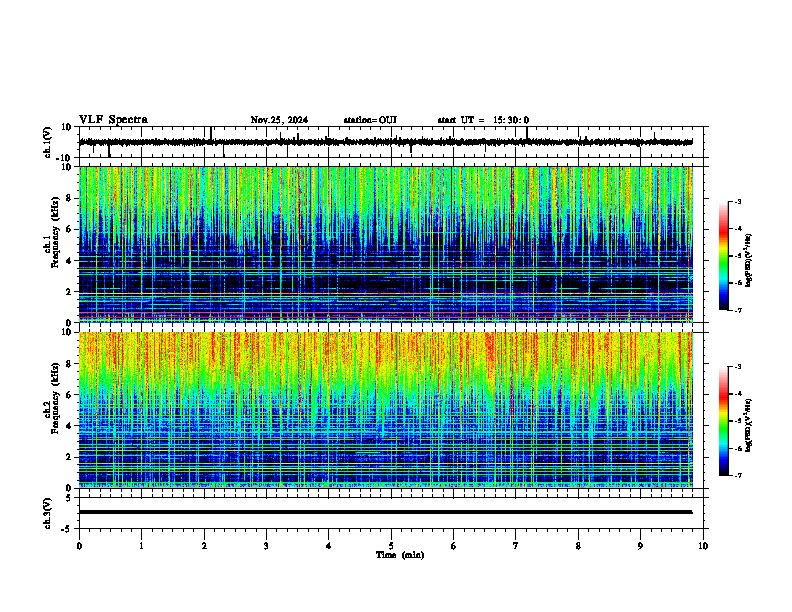792x612 pixels.
Task: Click the 'station=OUJ' label
Action: pyautogui.click(x=370, y=120)
